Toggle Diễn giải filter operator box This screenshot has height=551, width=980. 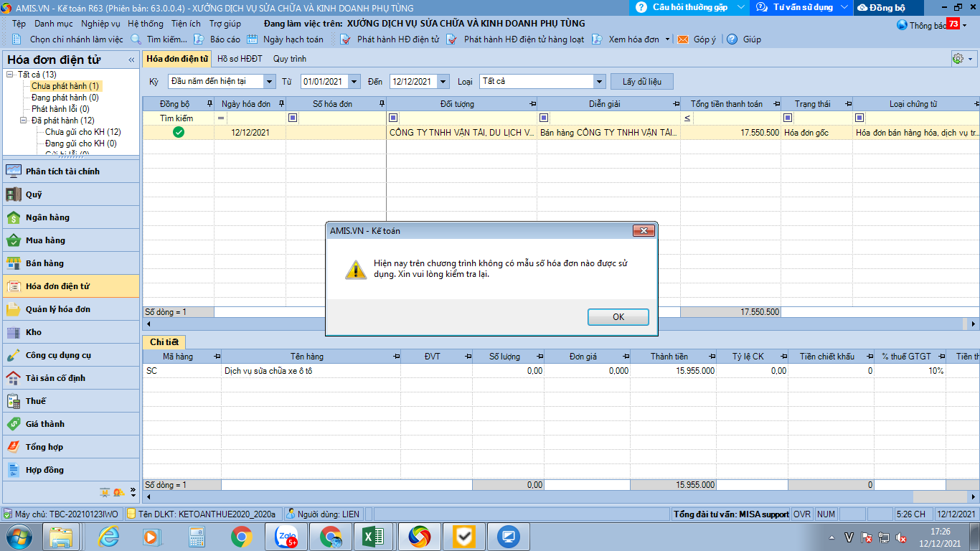[544, 118]
